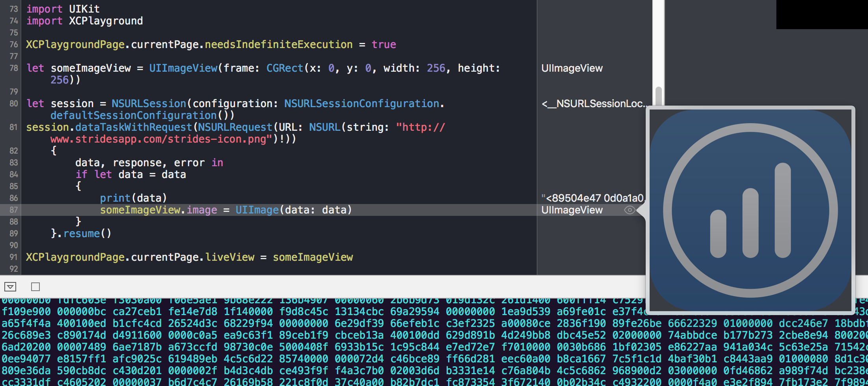Click the true keyword on line 76
Screen dimensions: 868x386
click(x=384, y=45)
